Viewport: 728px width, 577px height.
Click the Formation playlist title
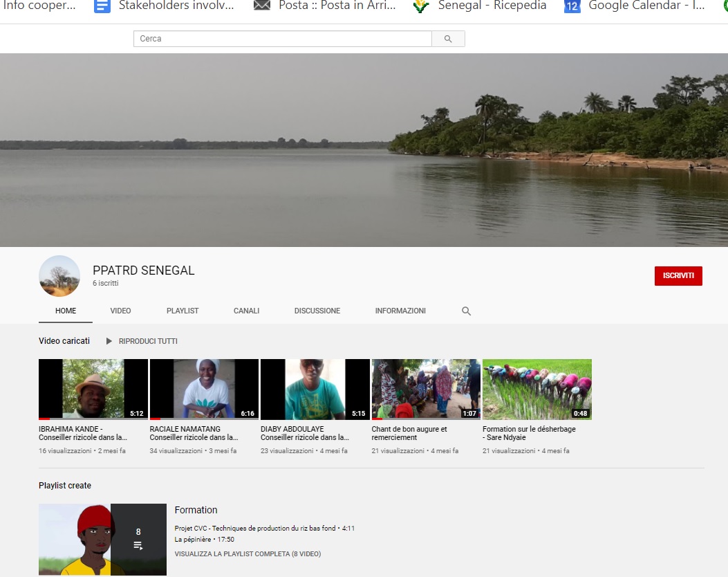coord(196,510)
